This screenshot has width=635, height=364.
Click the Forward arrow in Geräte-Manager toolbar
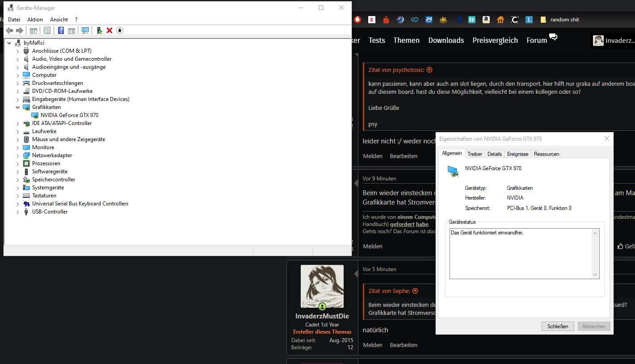20,30
